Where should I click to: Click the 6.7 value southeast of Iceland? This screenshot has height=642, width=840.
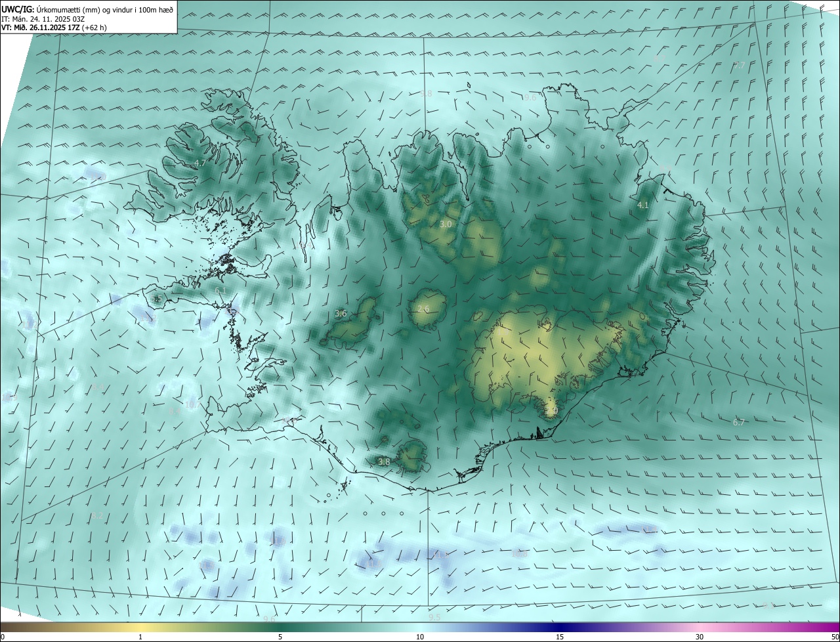(739, 423)
